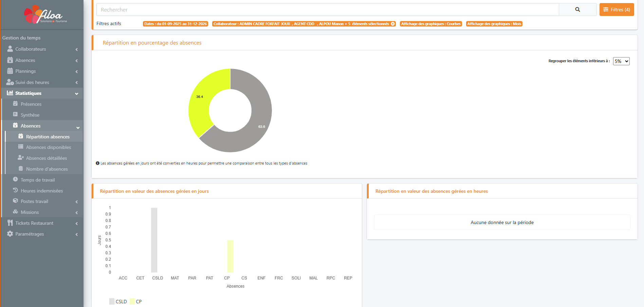Click the Affichage des graphiques : Courbes tag
The height and width of the screenshot is (307, 644).
[x=431, y=24]
